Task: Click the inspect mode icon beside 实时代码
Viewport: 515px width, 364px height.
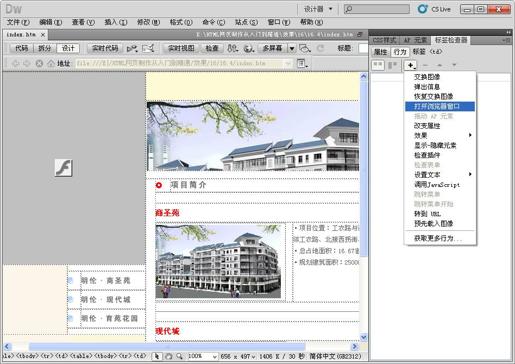Action: (132, 48)
